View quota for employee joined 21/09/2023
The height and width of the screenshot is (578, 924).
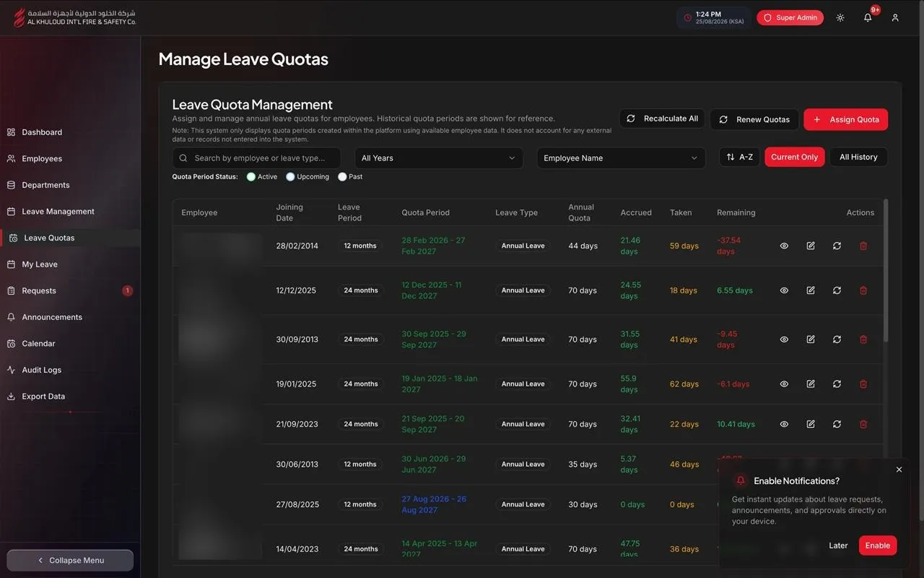pyautogui.click(x=784, y=424)
